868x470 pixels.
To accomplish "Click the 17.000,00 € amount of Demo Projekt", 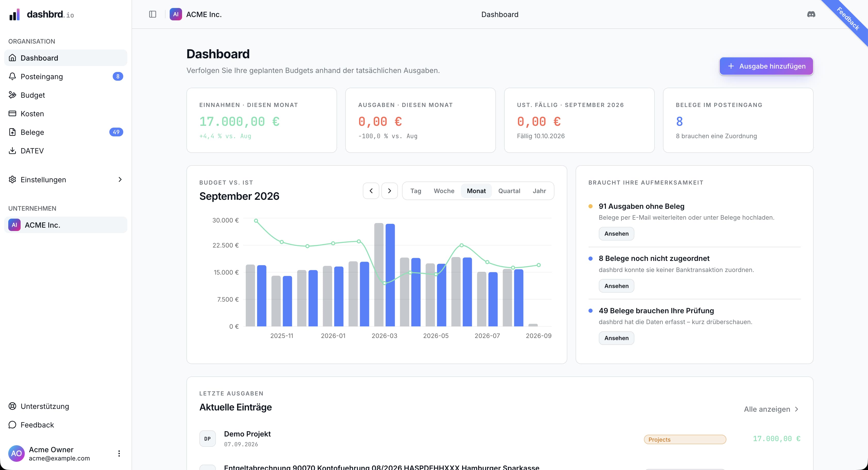I will point(776,438).
